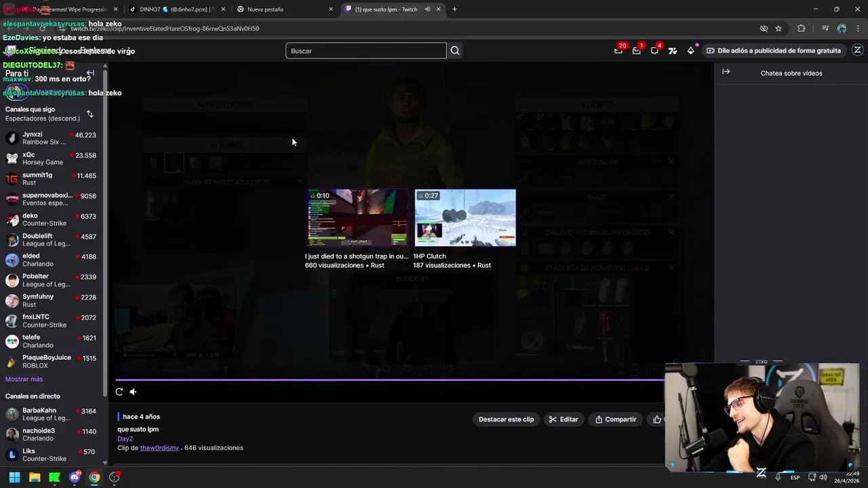
Task: Click 'Dile adiós a publicidad de forma gratuita'
Action: coord(773,51)
